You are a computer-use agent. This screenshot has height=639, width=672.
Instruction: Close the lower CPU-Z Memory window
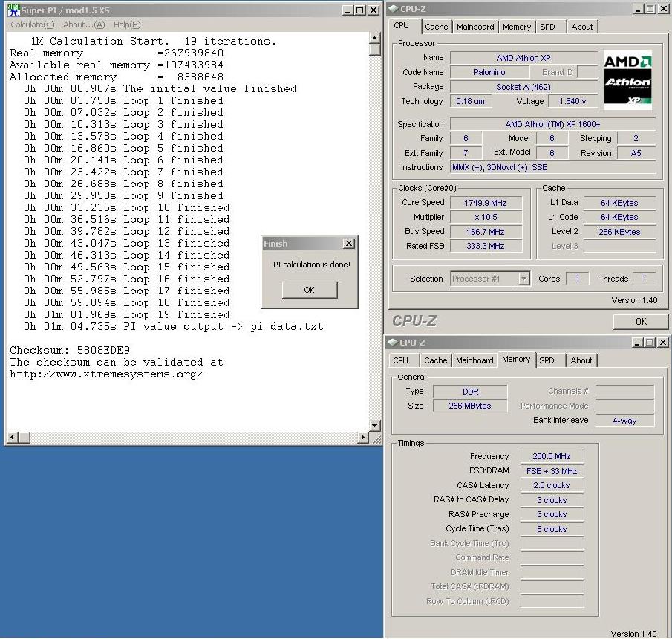pyautogui.click(x=662, y=343)
